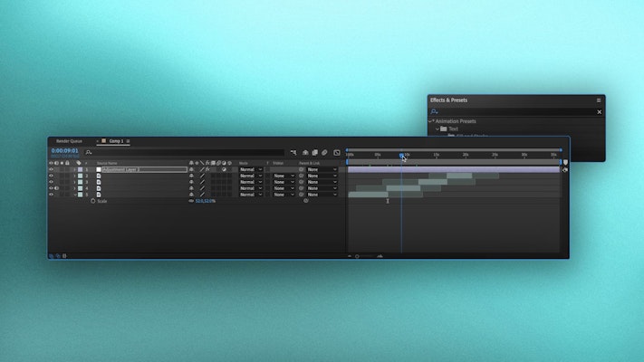This screenshot has height=362, width=644.
Task: Close the Comp 1 tab
Action: 98,141
